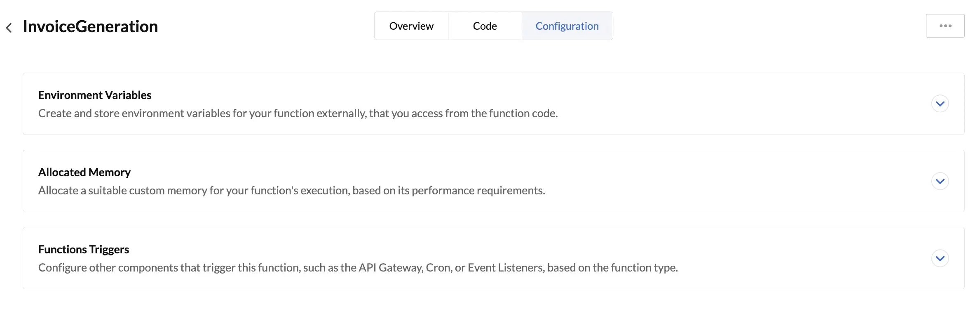Open the Code tab

pyautogui.click(x=485, y=26)
